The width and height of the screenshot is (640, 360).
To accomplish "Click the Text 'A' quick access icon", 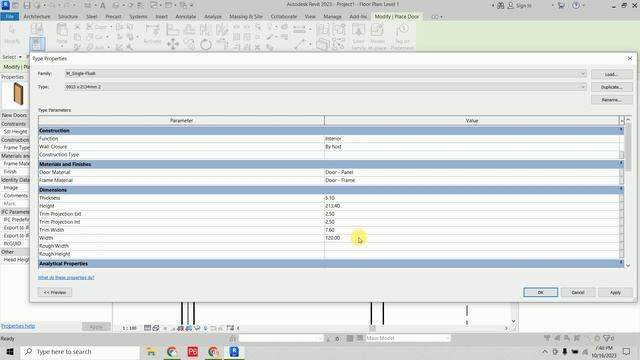I will coord(102,5).
